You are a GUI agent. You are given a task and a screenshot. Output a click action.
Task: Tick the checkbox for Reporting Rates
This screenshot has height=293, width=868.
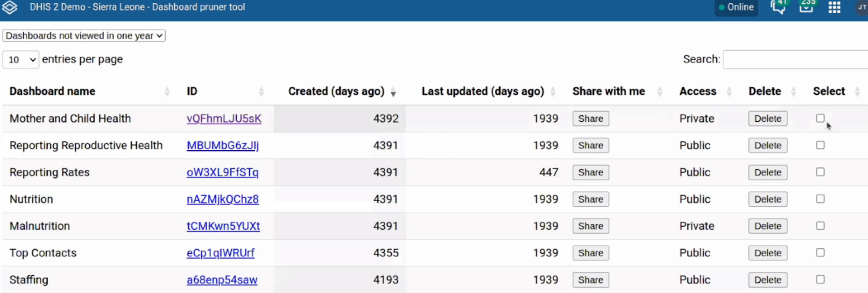coord(820,172)
